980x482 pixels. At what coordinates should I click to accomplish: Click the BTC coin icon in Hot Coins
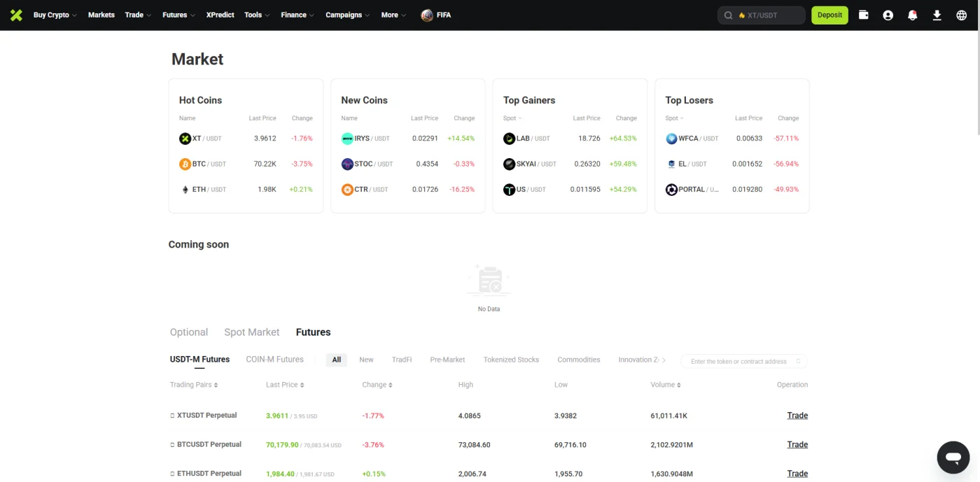[x=185, y=164]
